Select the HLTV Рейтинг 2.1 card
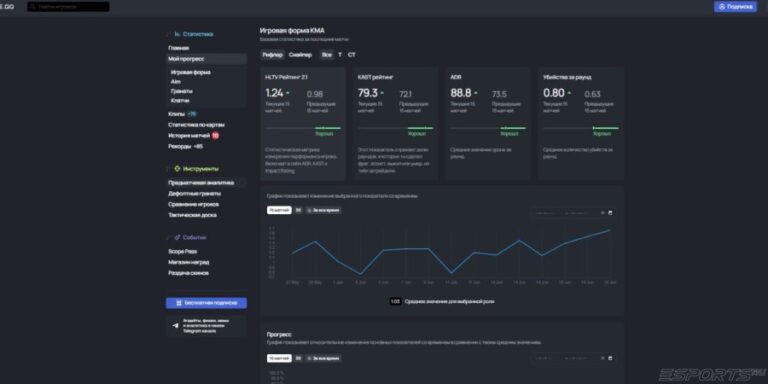Image resolution: width=768 pixels, height=384 pixels. pos(303,123)
